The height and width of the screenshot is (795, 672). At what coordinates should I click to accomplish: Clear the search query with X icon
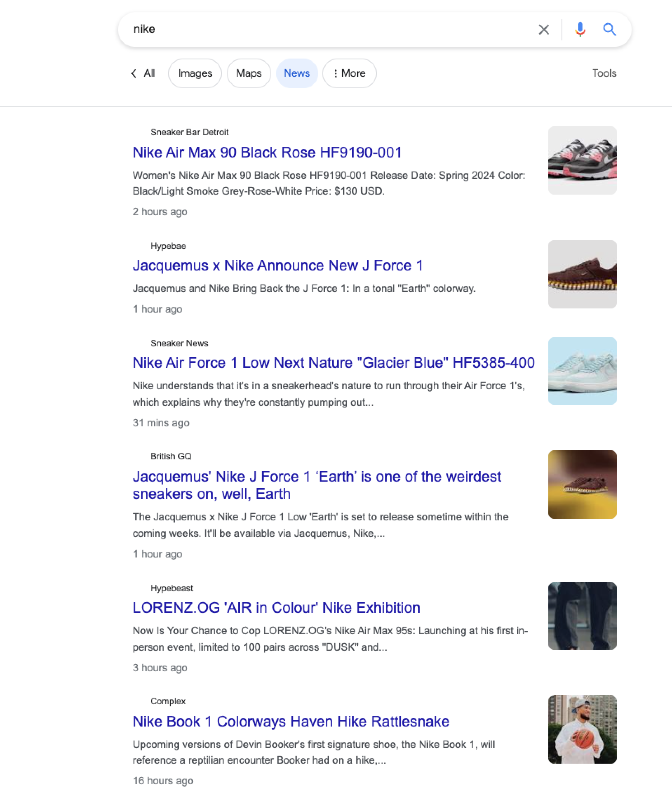pyautogui.click(x=544, y=29)
